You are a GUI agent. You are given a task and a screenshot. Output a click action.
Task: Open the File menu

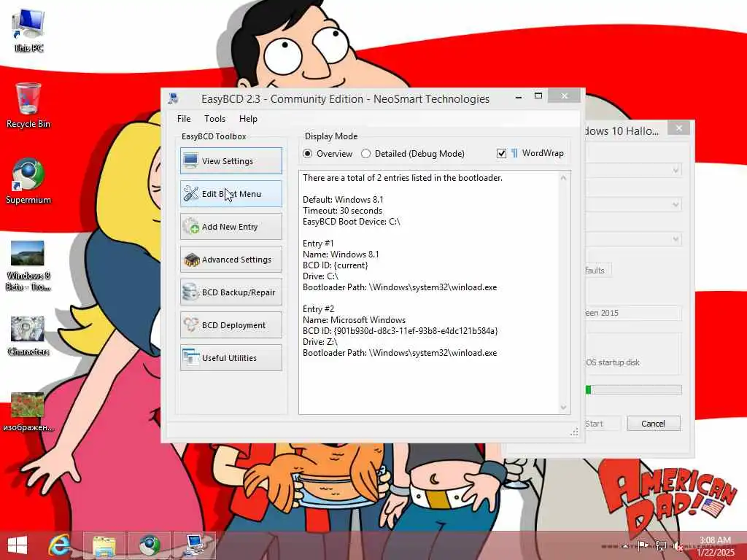click(x=183, y=119)
